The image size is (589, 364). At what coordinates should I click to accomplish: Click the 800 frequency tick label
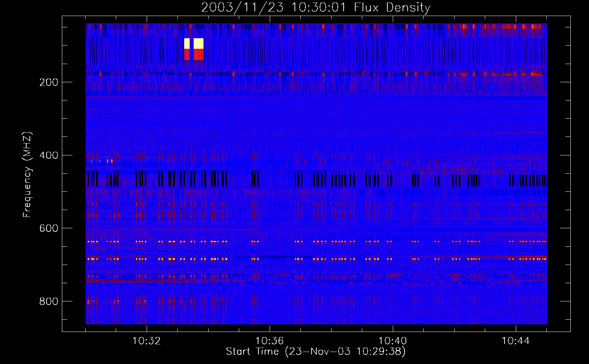(49, 301)
